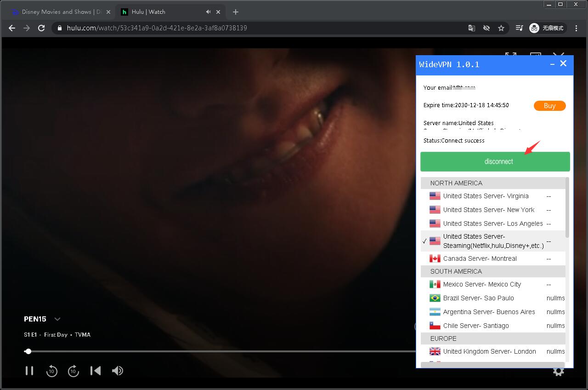
Task: Click the SOUTH AMERICA region header
Action: (x=493, y=271)
